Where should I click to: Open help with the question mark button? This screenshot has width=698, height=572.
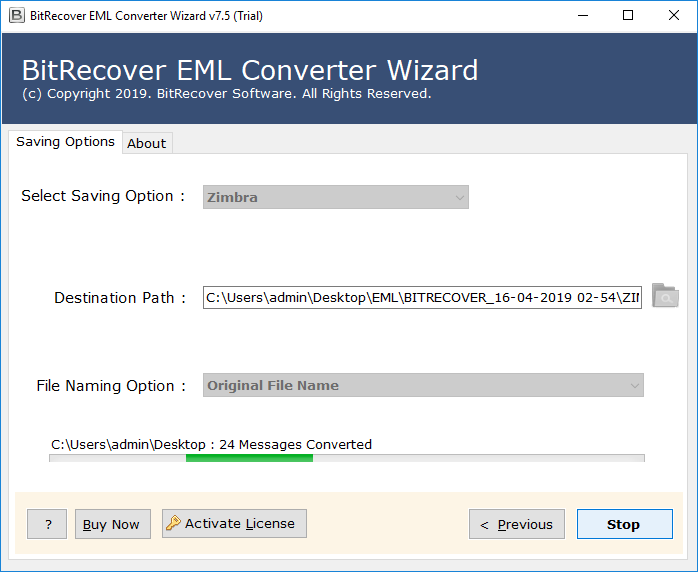(x=47, y=524)
